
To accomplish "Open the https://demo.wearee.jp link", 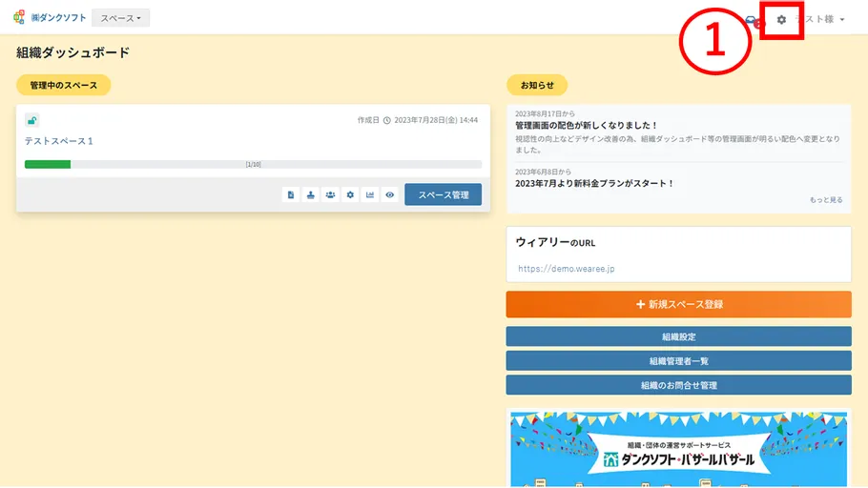I will pyautogui.click(x=566, y=269).
